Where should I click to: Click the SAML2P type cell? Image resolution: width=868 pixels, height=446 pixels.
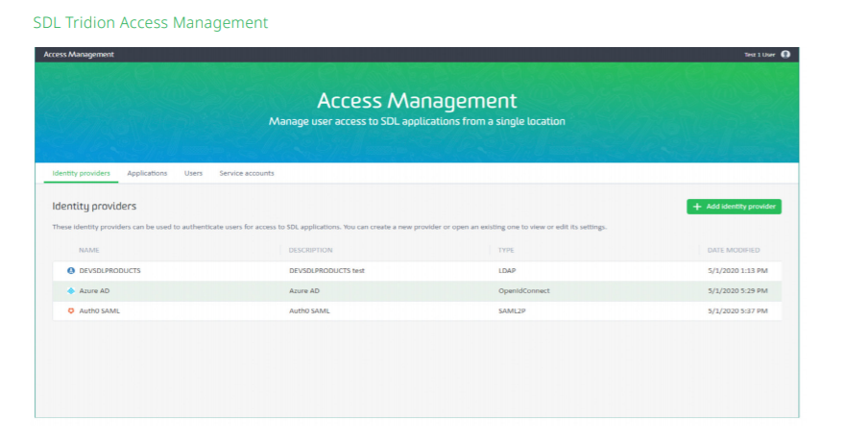coord(512,310)
